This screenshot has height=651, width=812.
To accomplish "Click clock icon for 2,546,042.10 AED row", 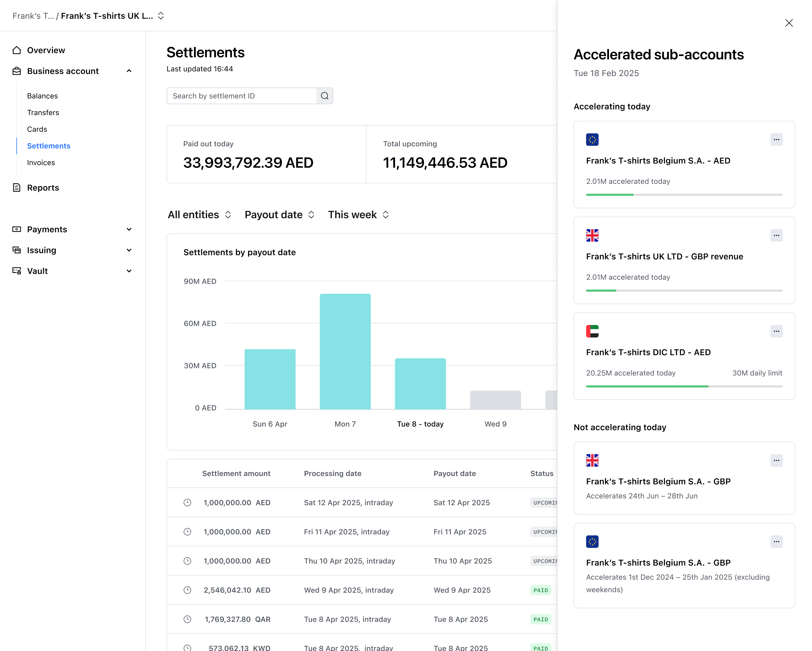I will [187, 590].
